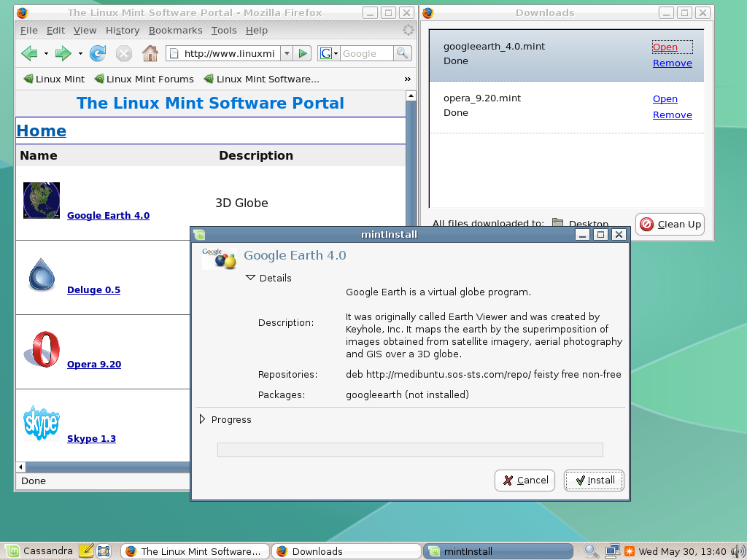Open the Linux Mint Forums bookmark

(x=144, y=79)
